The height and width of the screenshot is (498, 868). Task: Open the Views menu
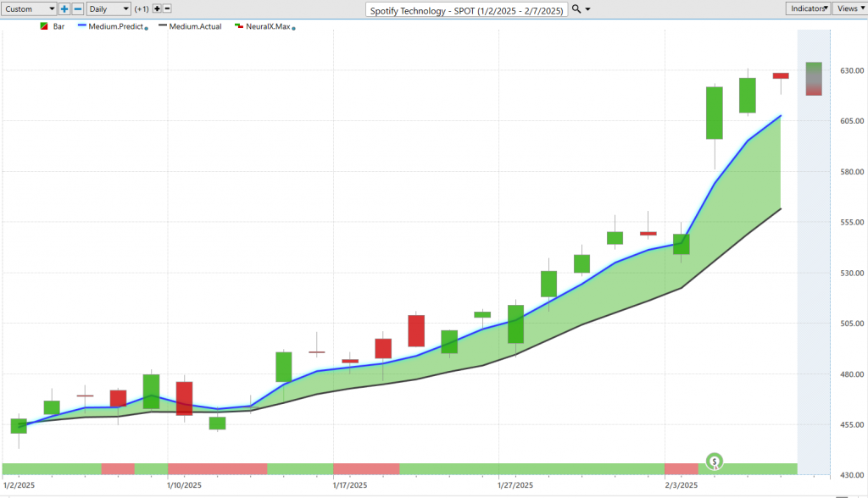point(850,8)
